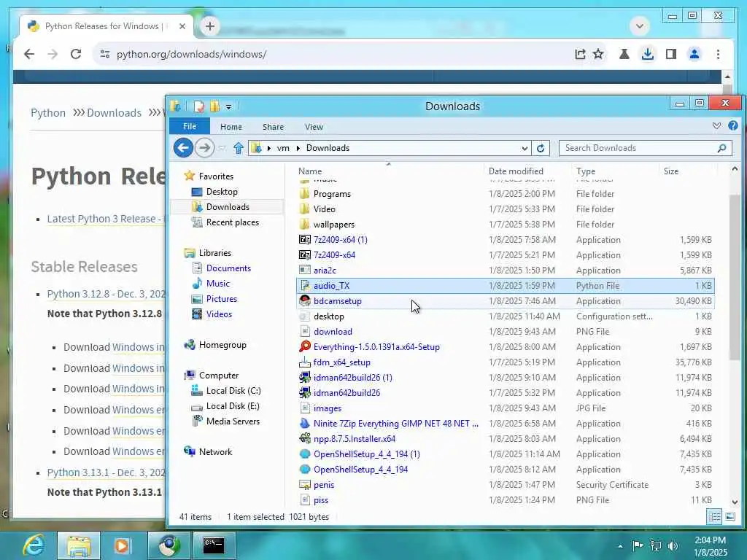Open Chrome profile avatar
Viewport: 747px width, 560px height.
point(694,54)
